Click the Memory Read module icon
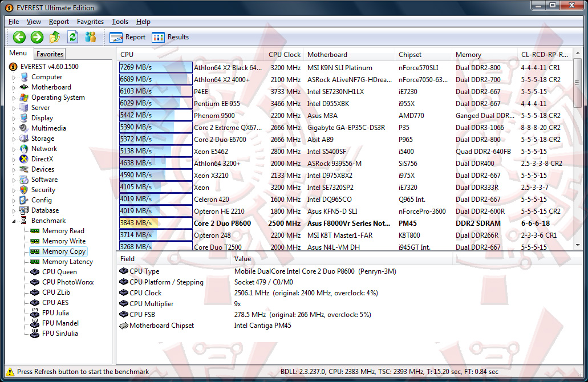The image size is (588, 382). tap(35, 231)
